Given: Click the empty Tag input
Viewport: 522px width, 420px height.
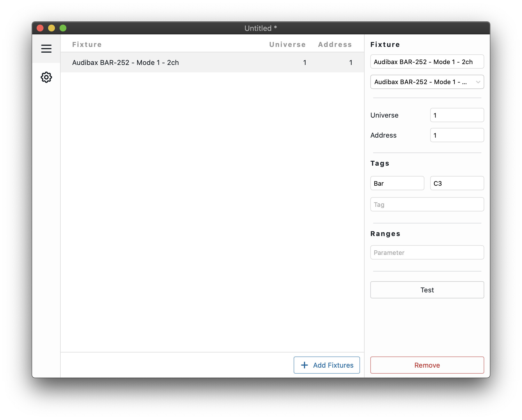Looking at the screenshot, I should (427, 205).
